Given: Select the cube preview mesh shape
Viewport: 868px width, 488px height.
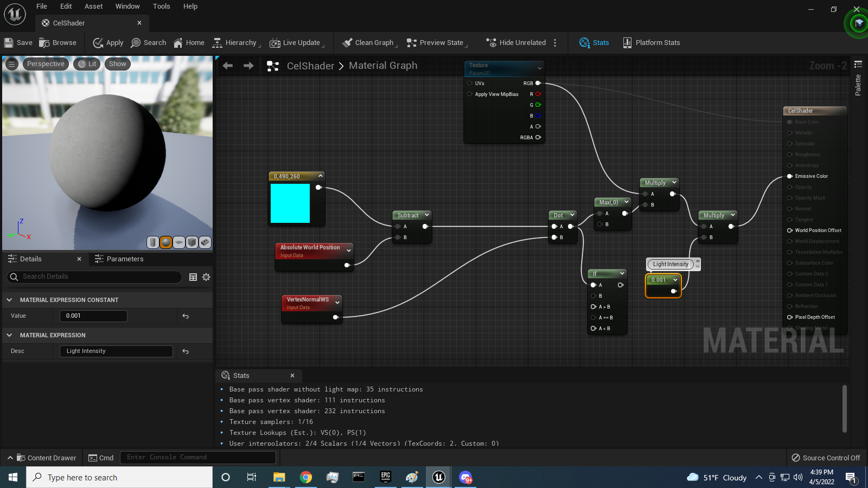Looking at the screenshot, I should pos(192,242).
